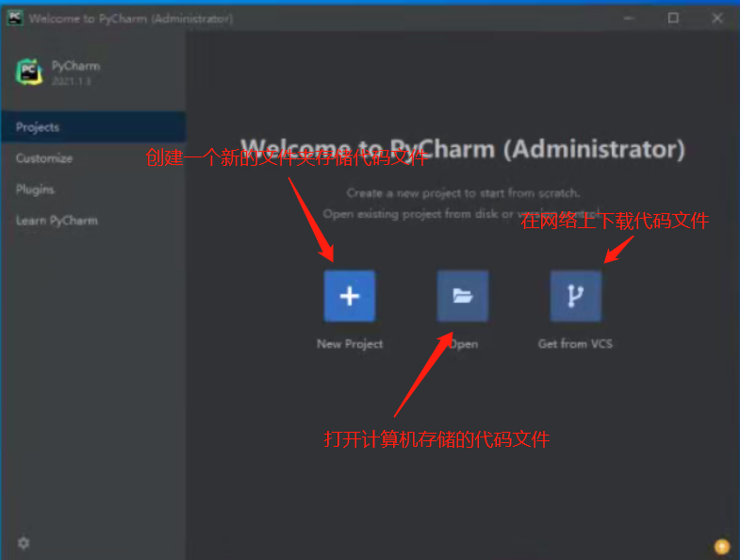Minimize the PyCharm welcome window
Viewport: 740px width, 560px height.
click(629, 18)
